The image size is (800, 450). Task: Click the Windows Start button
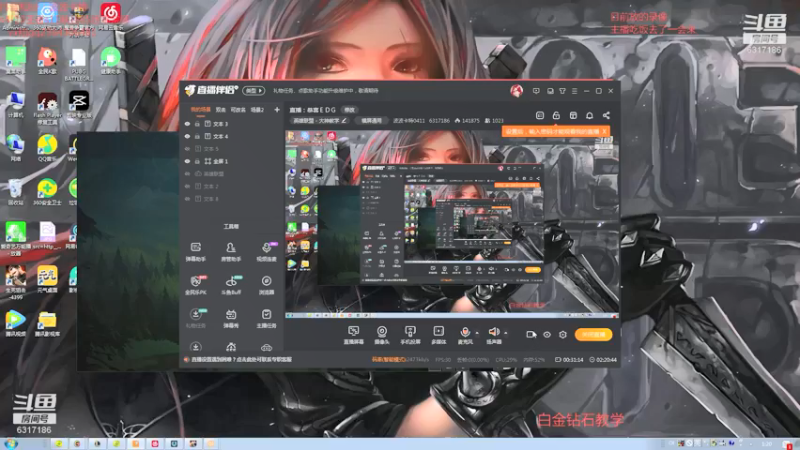[x=10, y=443]
